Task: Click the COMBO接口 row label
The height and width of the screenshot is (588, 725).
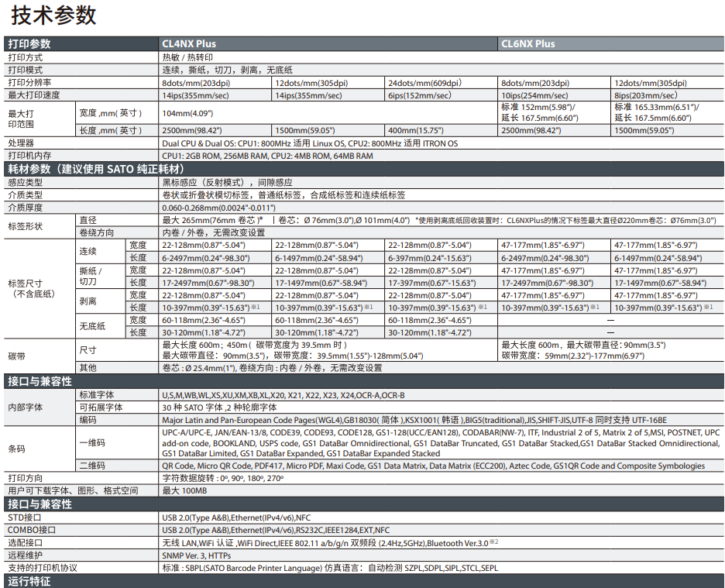Action: (32, 530)
